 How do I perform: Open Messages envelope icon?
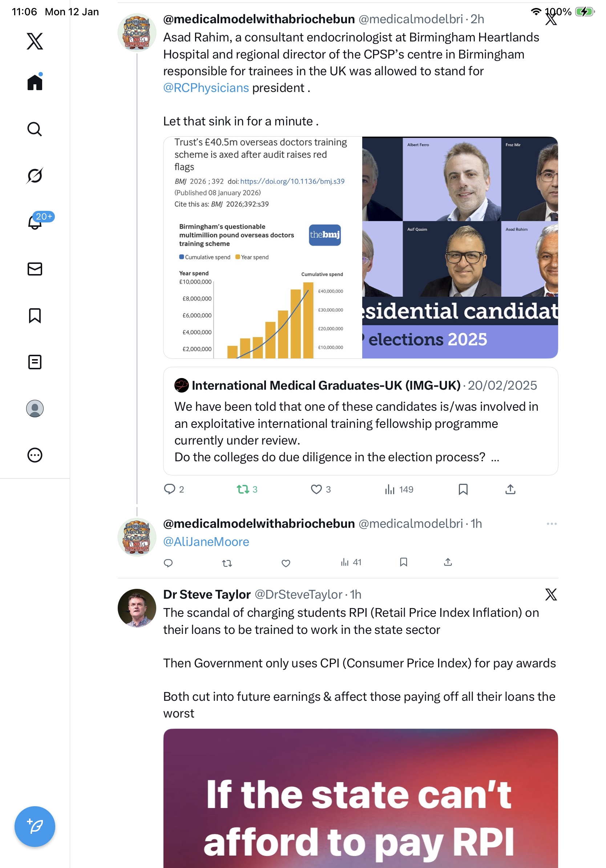click(35, 269)
